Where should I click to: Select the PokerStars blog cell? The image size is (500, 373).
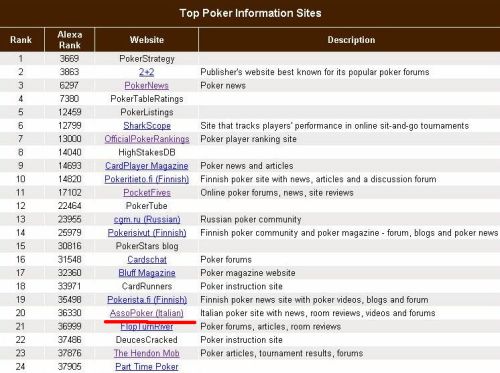147,246
